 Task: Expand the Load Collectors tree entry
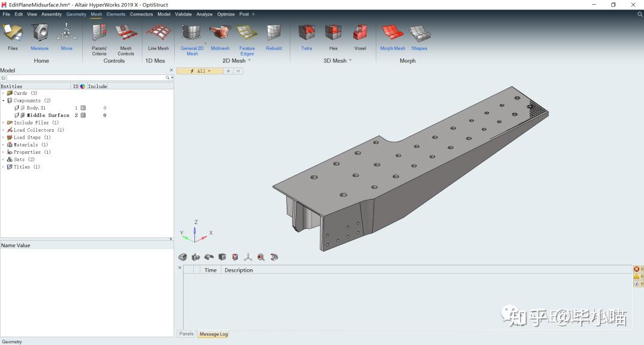[x=5, y=130]
